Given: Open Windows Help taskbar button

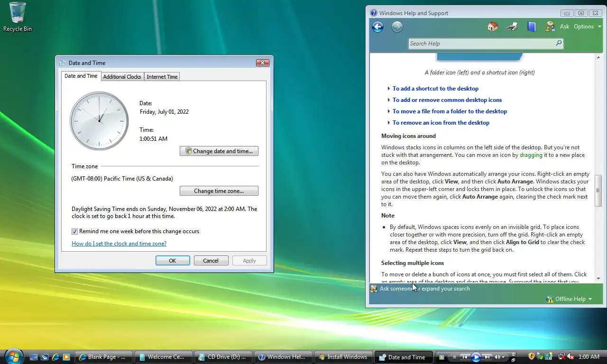Looking at the screenshot, I should click(x=283, y=357).
